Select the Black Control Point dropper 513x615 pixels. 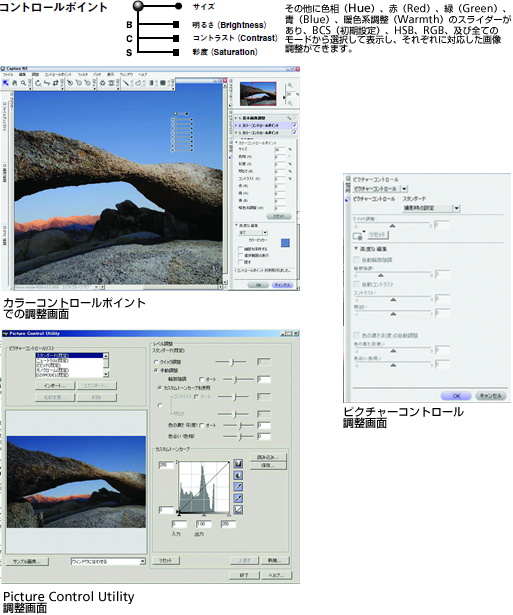pyautogui.click(x=70, y=83)
